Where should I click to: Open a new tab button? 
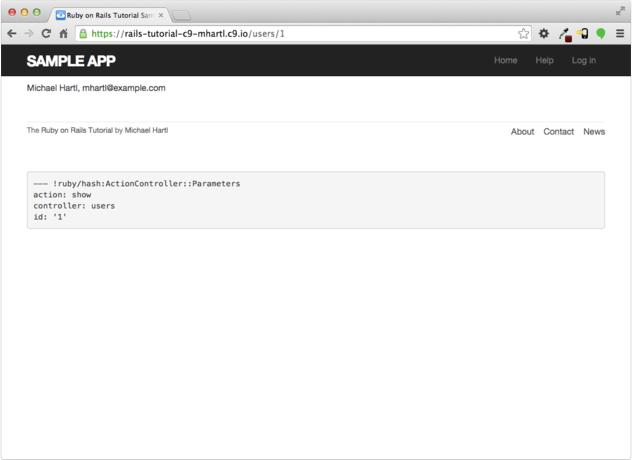tap(181, 15)
